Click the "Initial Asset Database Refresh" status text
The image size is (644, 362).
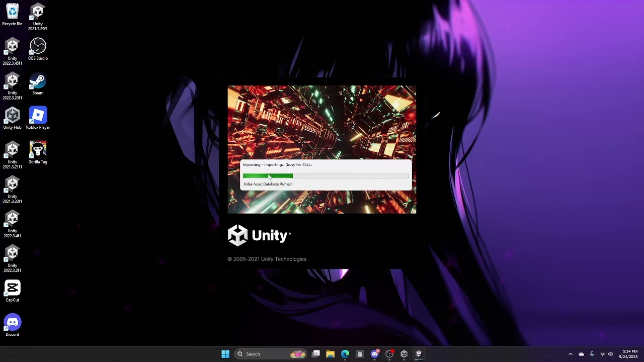pos(268,184)
